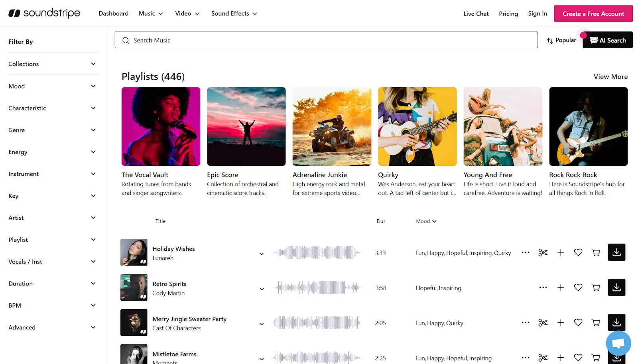Click artist name Cody Martin
Image resolution: width=638 pixels, height=364 pixels.
coord(168,293)
